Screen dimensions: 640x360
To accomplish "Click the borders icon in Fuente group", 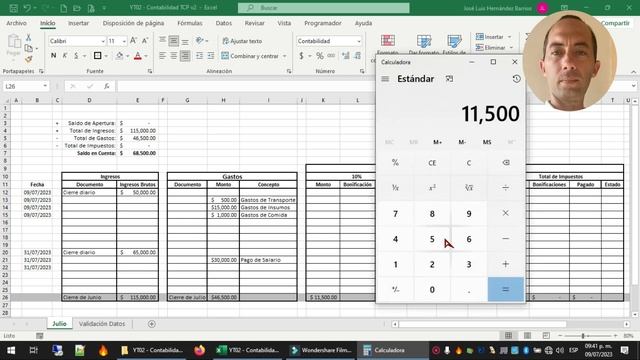I will point(98,56).
